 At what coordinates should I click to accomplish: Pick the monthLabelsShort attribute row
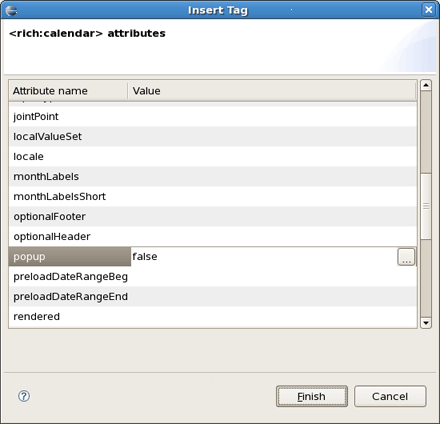pyautogui.click(x=213, y=196)
